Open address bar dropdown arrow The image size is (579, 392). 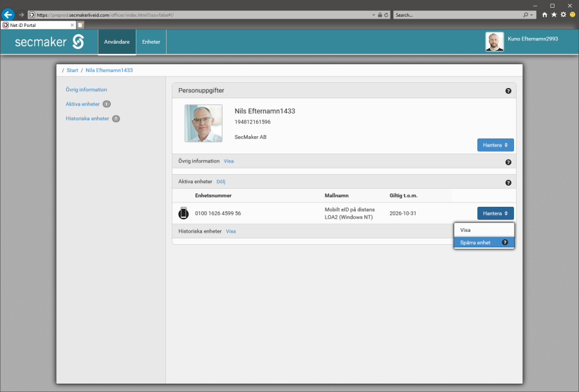point(374,14)
